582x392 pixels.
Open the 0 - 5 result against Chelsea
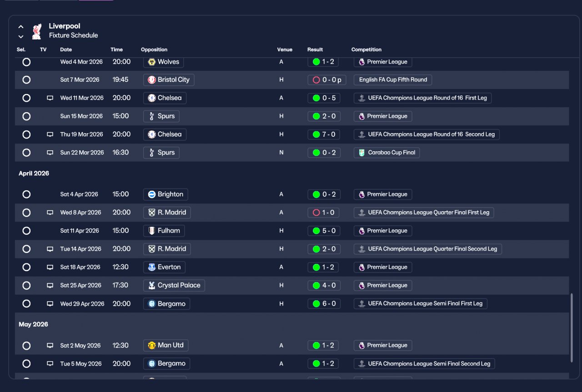pos(324,98)
